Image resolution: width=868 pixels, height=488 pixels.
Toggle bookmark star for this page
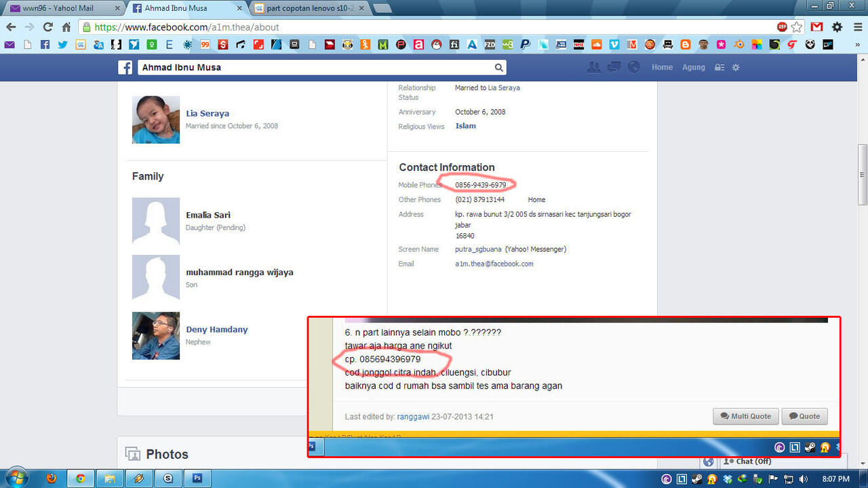[x=797, y=27]
